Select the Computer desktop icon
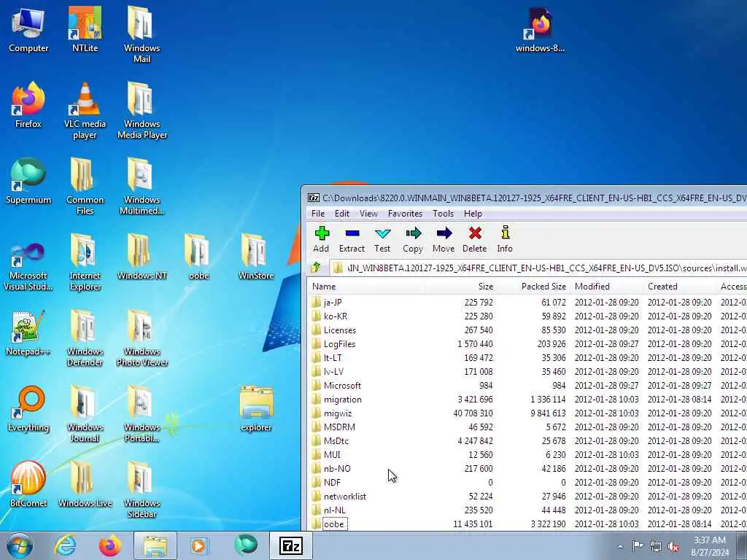 [x=28, y=29]
